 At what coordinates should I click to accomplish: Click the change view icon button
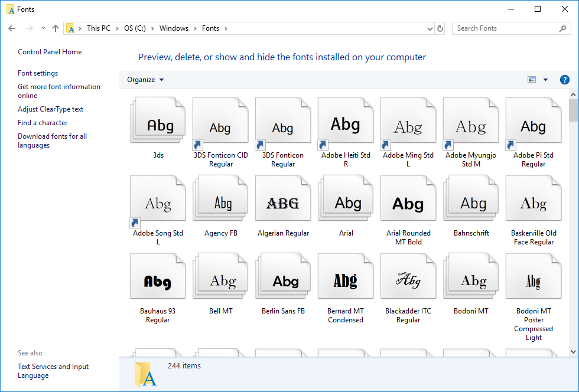[532, 80]
